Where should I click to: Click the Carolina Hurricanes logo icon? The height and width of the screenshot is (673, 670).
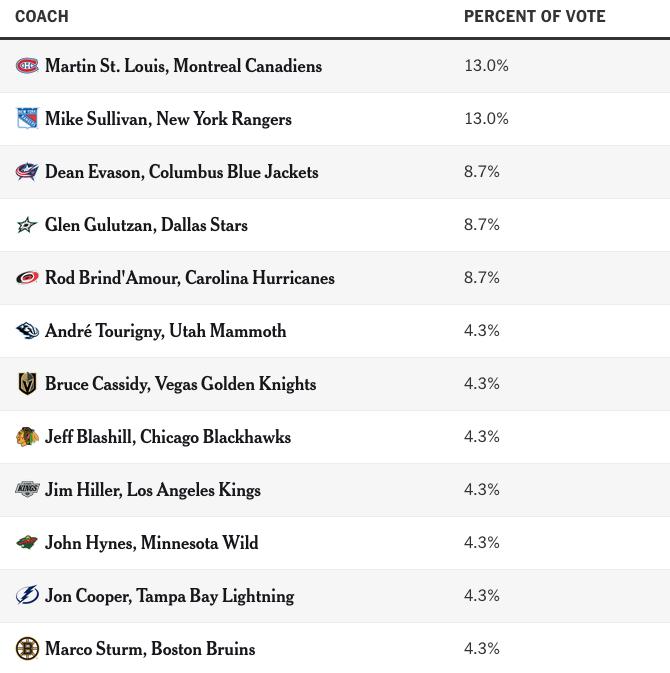(27, 278)
